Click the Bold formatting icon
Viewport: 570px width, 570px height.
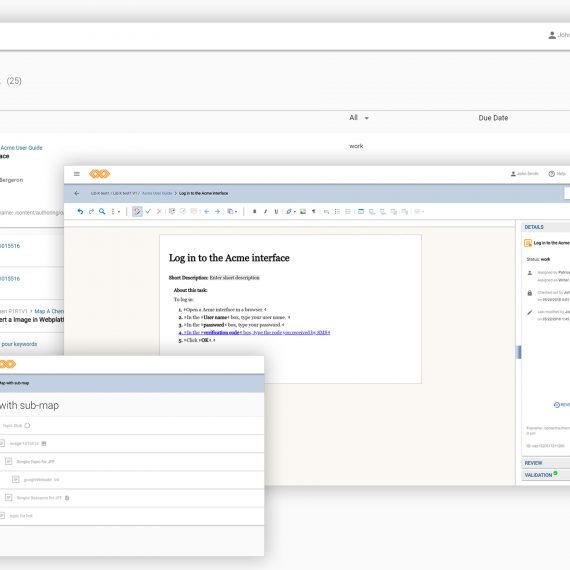click(254, 212)
